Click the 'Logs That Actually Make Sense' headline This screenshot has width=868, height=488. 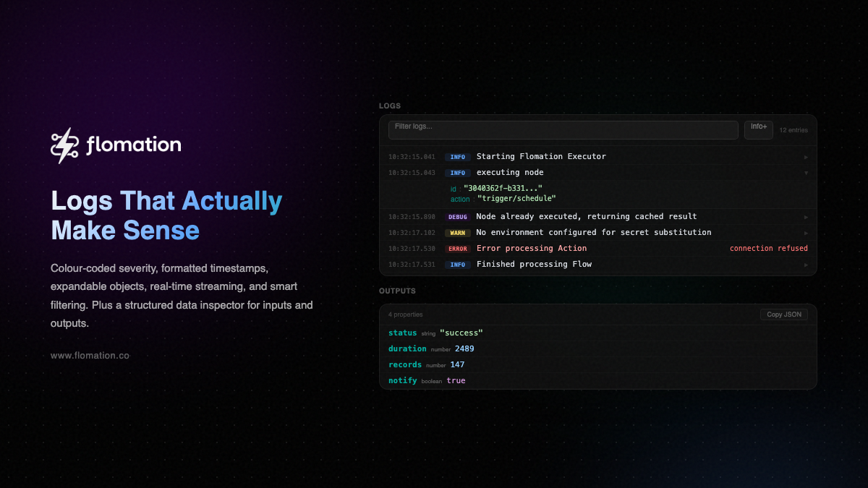pos(166,215)
